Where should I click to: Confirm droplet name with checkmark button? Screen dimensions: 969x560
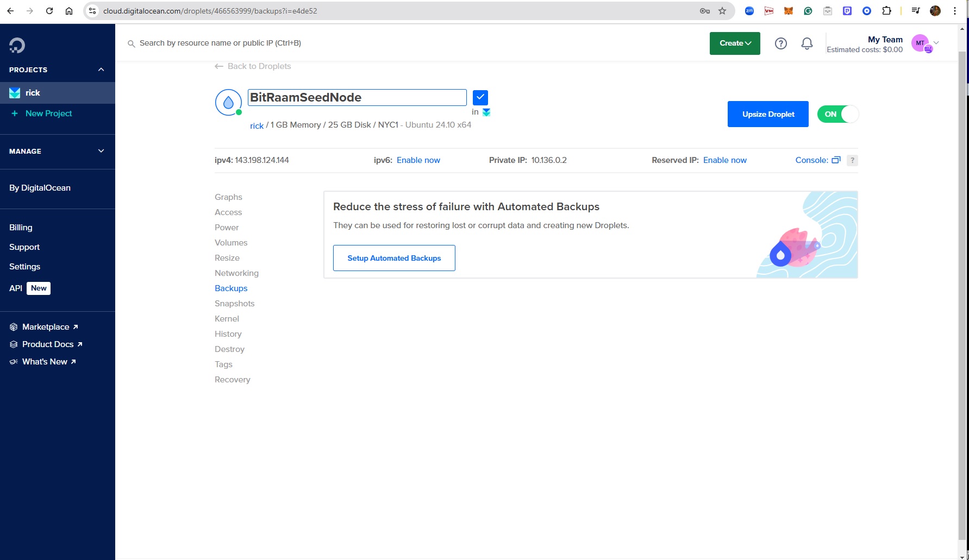(480, 97)
